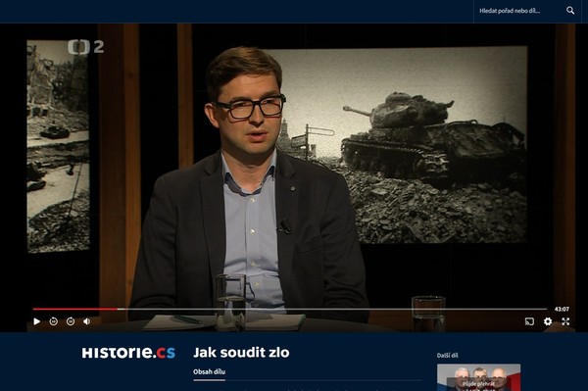Open the Historie.cs show logo

128,353
